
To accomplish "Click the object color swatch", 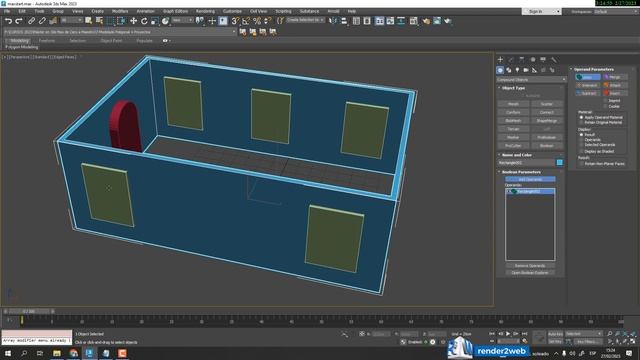I will pyautogui.click(x=560, y=162).
